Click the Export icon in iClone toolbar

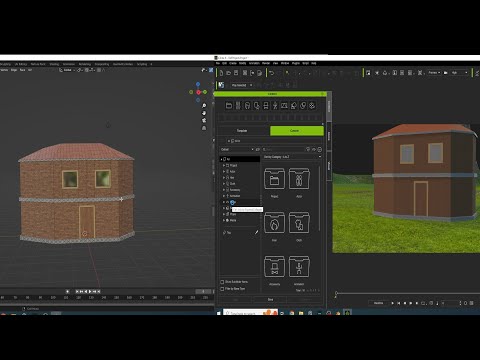click(x=252, y=73)
